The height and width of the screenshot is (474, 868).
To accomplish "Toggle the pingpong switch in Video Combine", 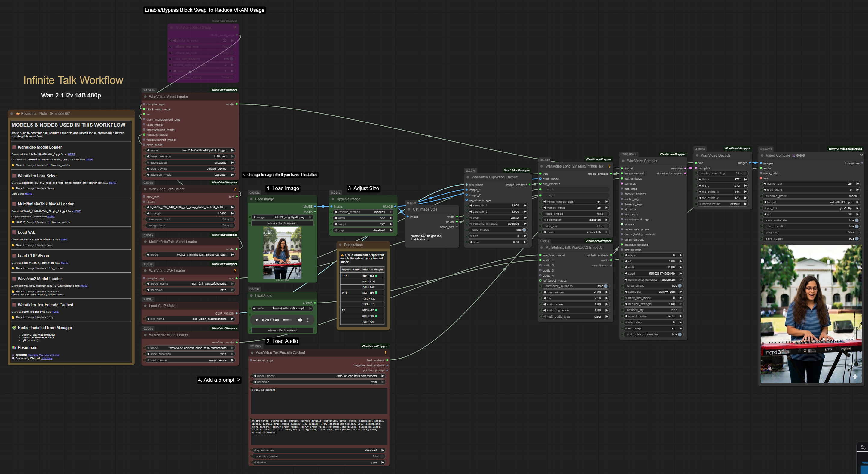I will coord(856,232).
